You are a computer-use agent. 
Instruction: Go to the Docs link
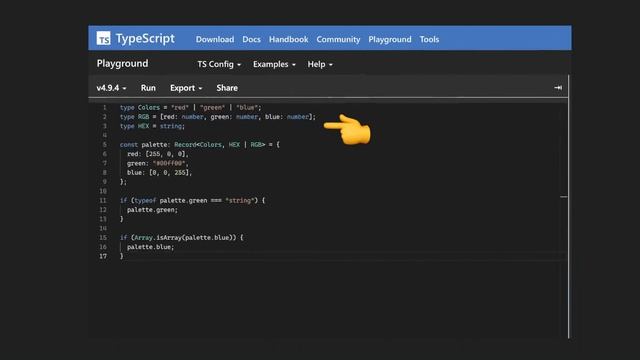point(251,39)
